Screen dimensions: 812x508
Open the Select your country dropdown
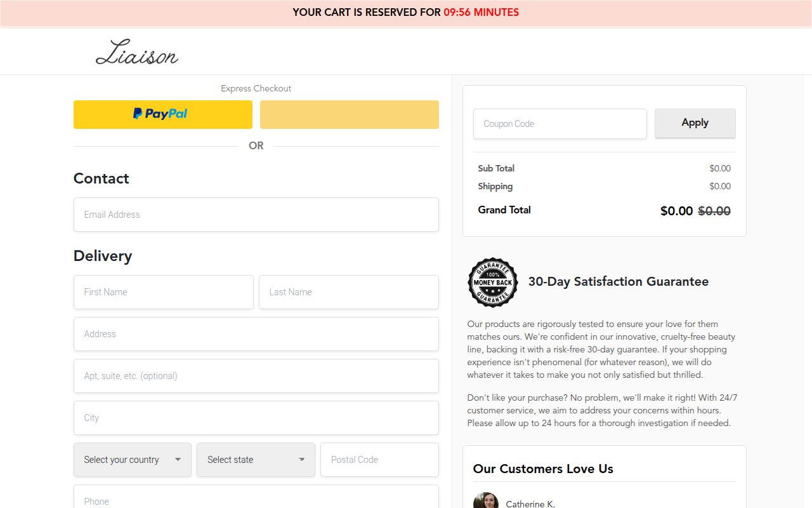click(x=133, y=460)
